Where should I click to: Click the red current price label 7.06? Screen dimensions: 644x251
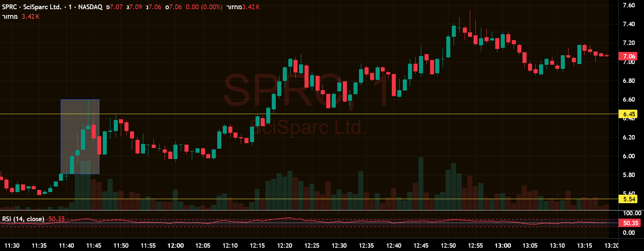coord(629,56)
